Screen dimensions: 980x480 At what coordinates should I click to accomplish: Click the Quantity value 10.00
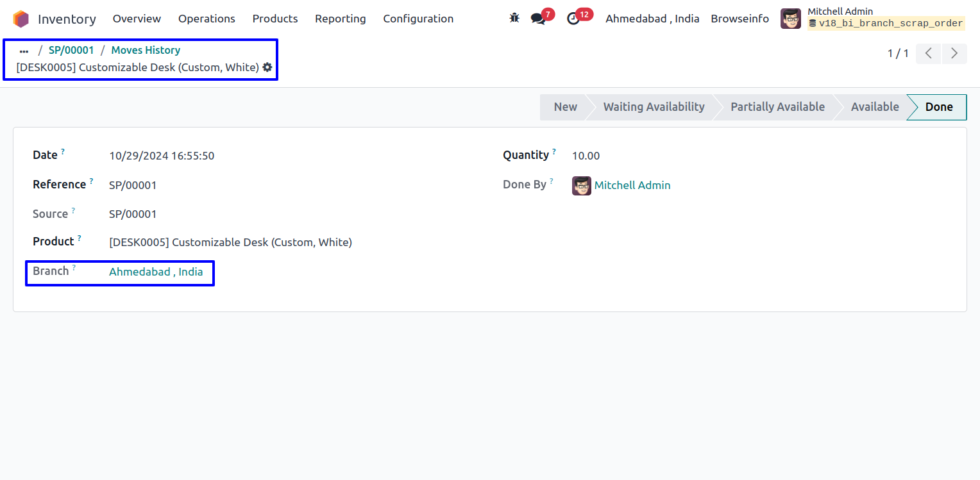[x=586, y=156]
